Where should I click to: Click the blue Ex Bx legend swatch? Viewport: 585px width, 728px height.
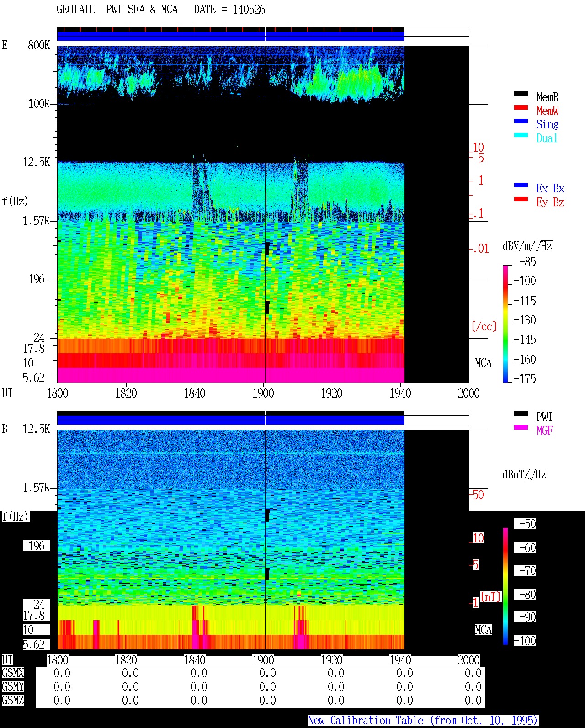point(521,185)
